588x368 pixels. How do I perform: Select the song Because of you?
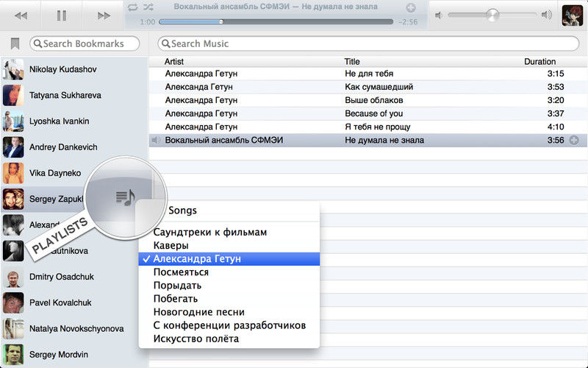pyautogui.click(x=368, y=113)
